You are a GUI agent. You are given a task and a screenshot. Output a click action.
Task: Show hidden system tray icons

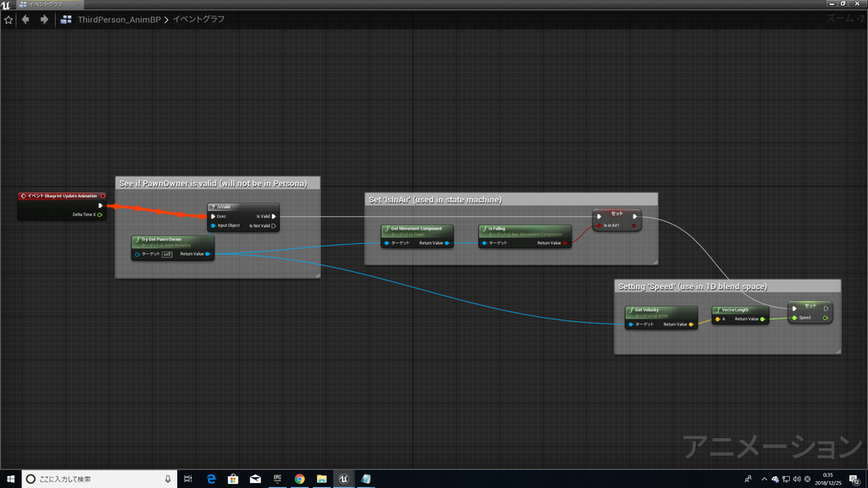coord(765,480)
